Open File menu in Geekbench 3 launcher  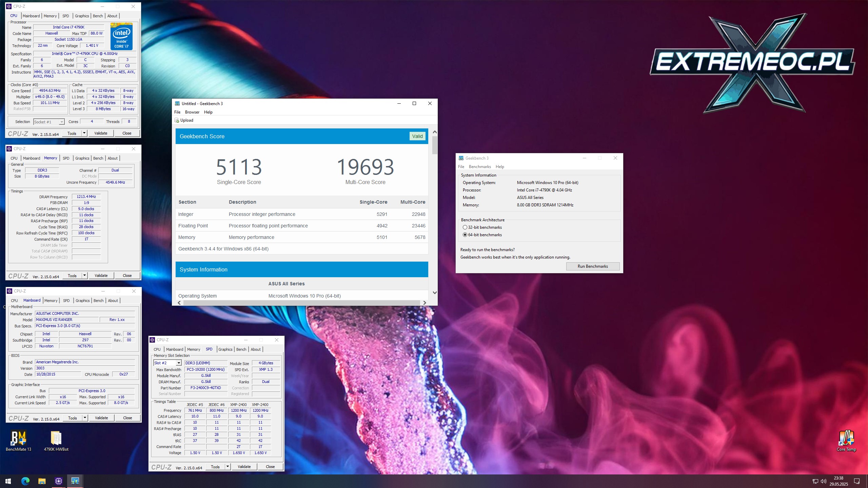(x=461, y=167)
